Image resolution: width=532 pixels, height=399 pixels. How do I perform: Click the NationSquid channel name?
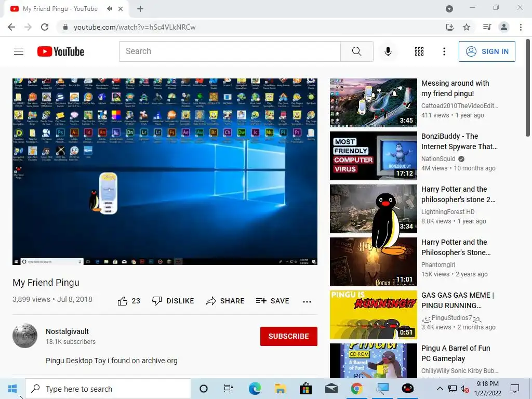coord(438,159)
